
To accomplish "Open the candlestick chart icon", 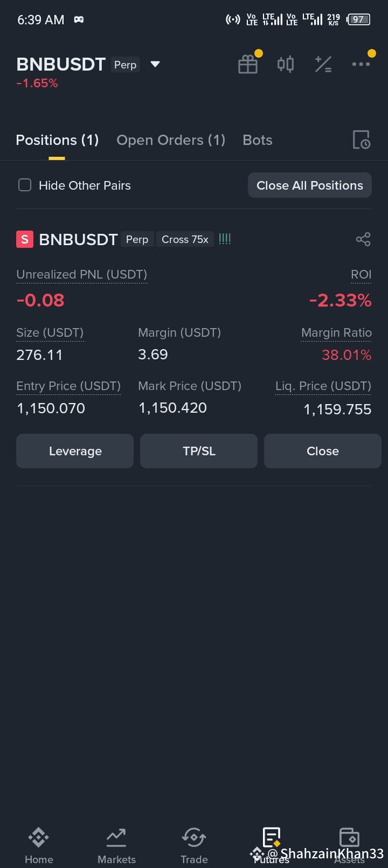I will 286,64.
